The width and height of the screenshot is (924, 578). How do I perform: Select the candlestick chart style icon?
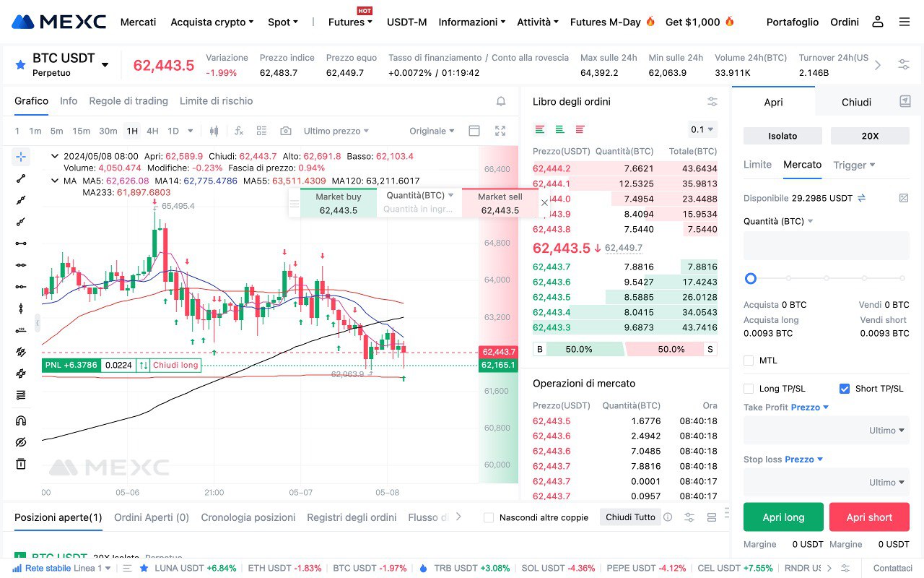click(x=214, y=131)
